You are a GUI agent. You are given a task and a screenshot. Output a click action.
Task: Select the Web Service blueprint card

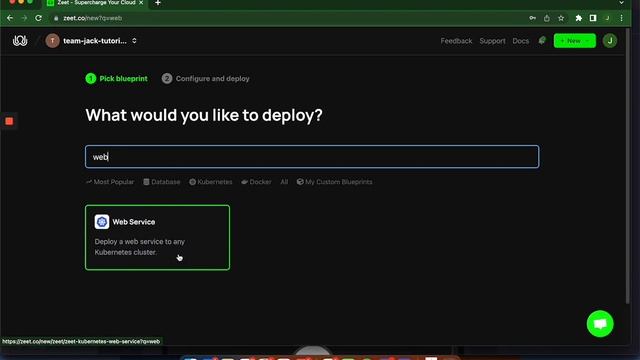(158, 238)
